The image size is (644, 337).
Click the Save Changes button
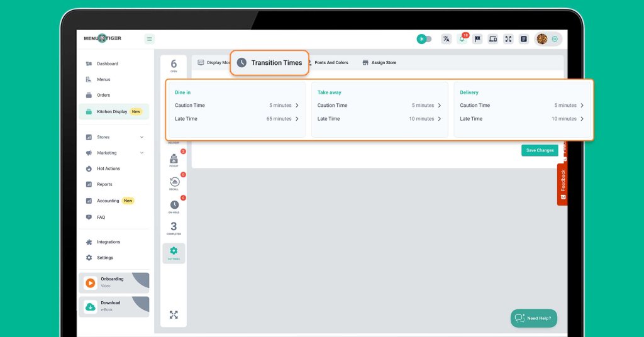540,150
